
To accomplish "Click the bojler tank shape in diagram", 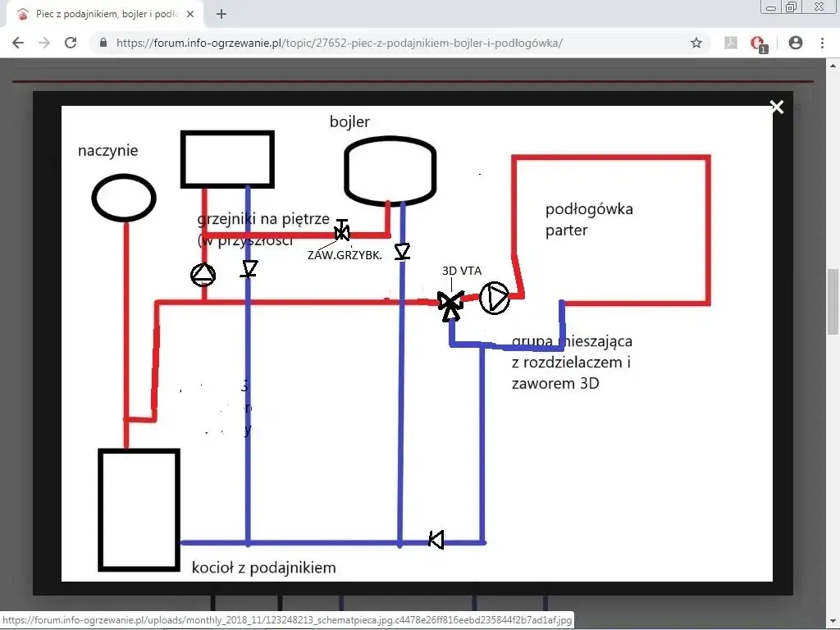I will [x=390, y=169].
